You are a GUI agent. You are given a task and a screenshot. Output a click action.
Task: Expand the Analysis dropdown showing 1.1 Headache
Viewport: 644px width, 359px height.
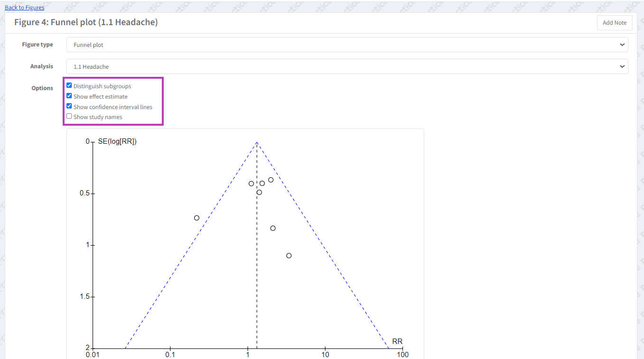(x=347, y=67)
